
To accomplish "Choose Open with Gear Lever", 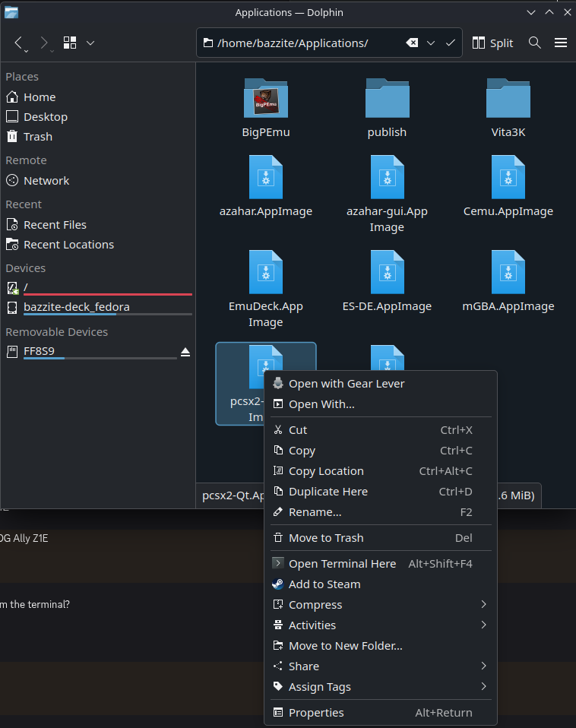I will pyautogui.click(x=381, y=384).
